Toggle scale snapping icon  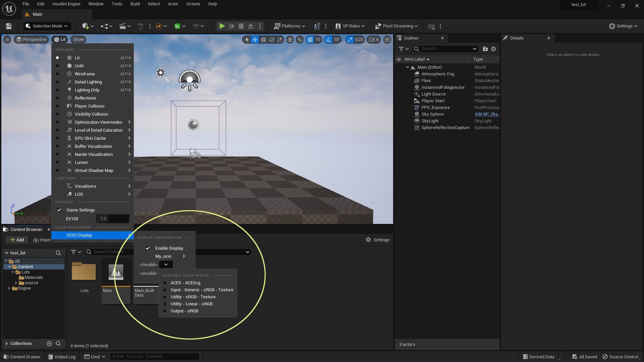point(350,40)
